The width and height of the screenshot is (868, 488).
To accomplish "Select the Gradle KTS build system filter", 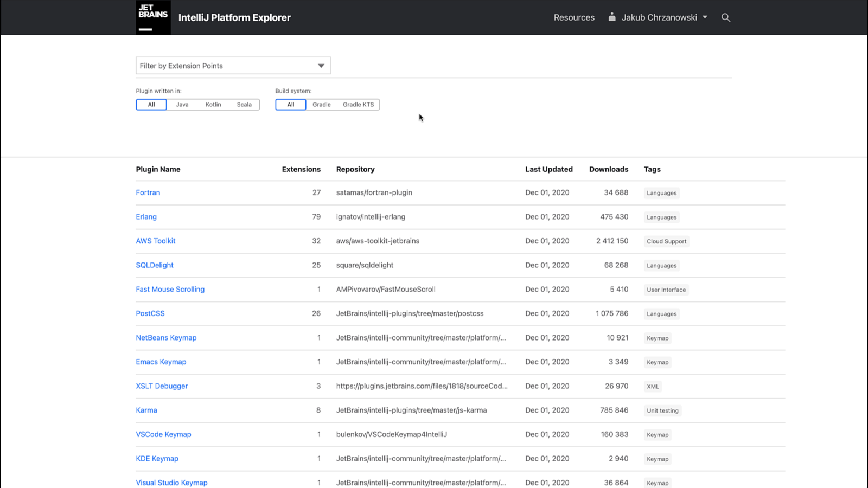I will click(x=358, y=105).
